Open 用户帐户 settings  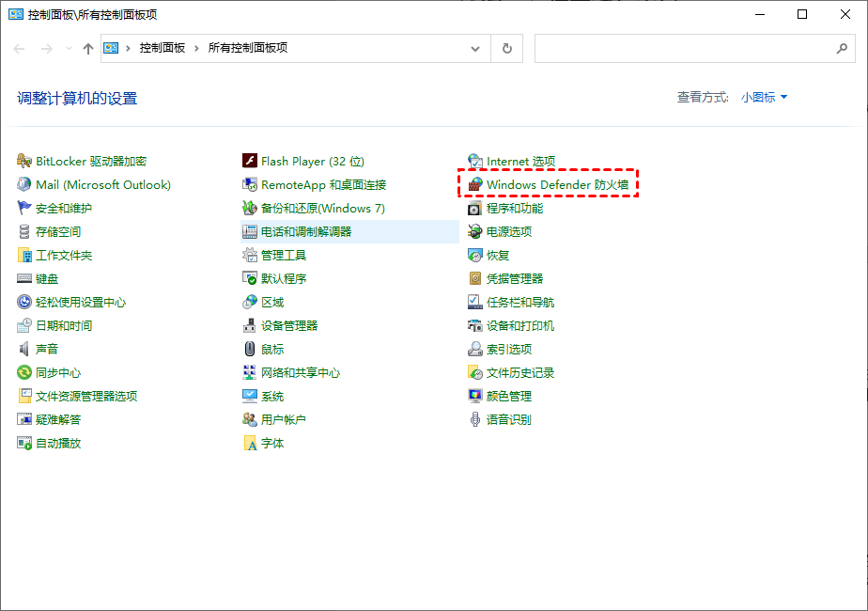(x=285, y=419)
